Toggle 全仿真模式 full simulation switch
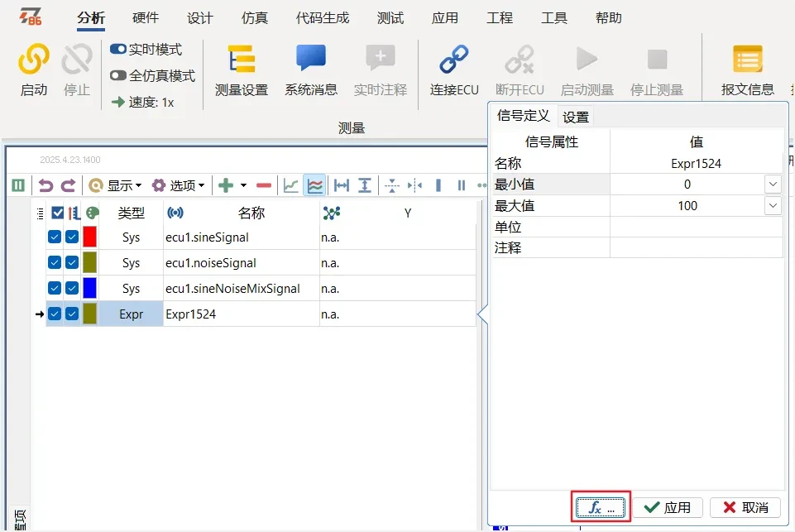This screenshot has width=795, height=532. tap(118, 76)
